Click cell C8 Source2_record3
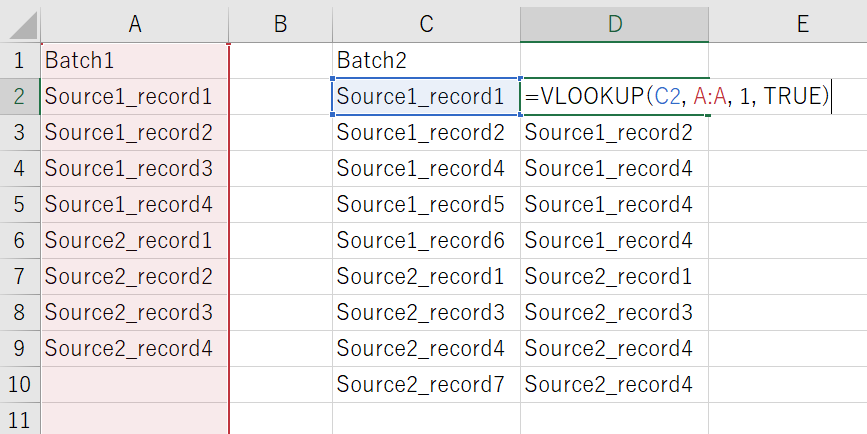 pos(426,312)
